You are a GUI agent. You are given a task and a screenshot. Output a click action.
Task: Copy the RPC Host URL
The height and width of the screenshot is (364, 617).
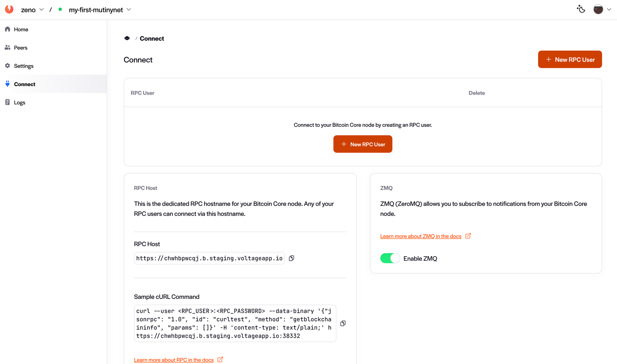pyautogui.click(x=291, y=258)
